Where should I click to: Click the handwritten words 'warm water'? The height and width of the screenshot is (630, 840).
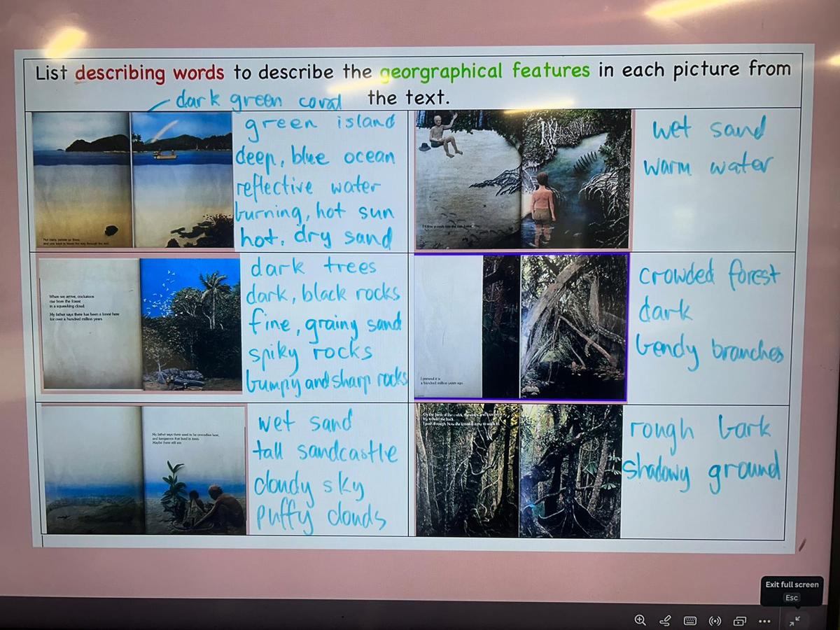pyautogui.click(x=707, y=167)
